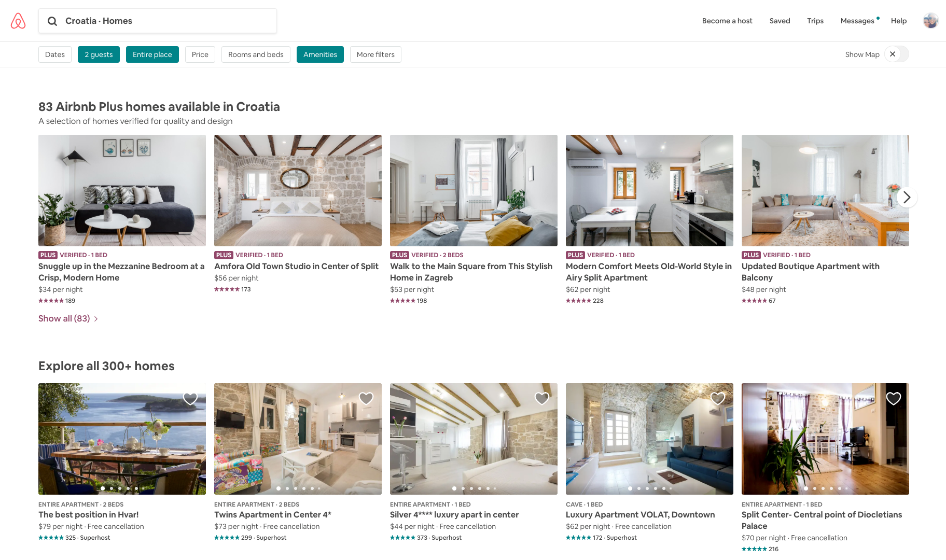Viewport: 946px width, 560px height.
Task: Heart the Twins Apartment in Center listing
Action: coord(366,398)
